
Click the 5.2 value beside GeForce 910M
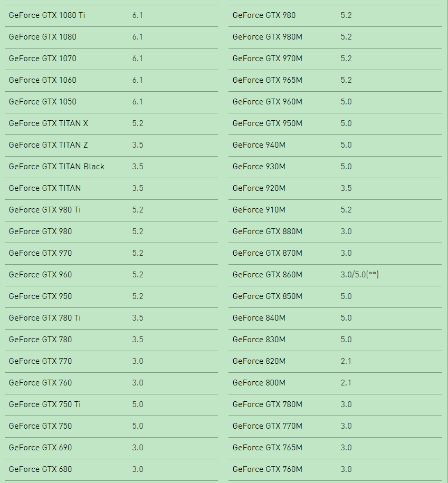tap(346, 210)
